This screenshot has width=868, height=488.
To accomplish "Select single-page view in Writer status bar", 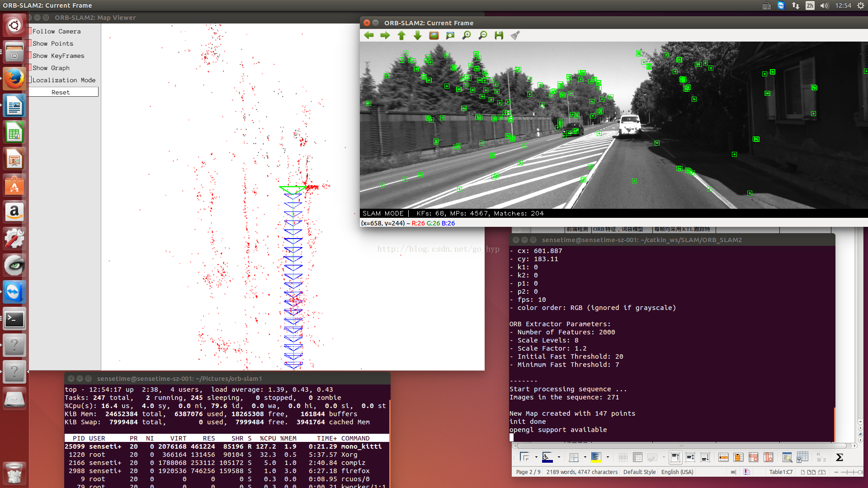I will (x=803, y=472).
